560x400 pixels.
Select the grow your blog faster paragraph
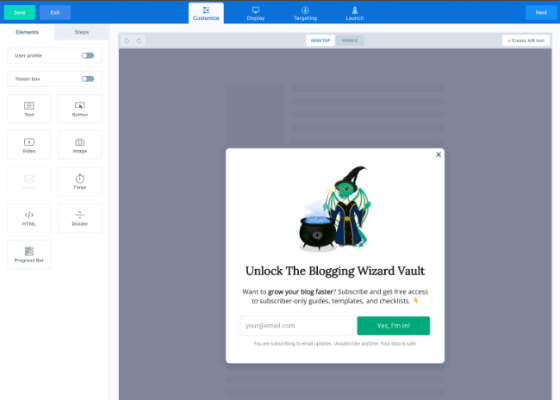335,296
